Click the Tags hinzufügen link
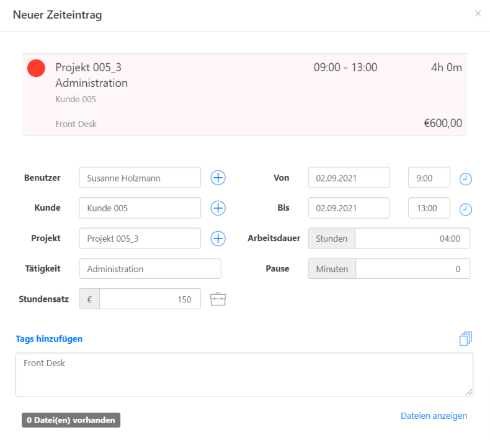Screen dimensions: 490x448 tap(49, 339)
